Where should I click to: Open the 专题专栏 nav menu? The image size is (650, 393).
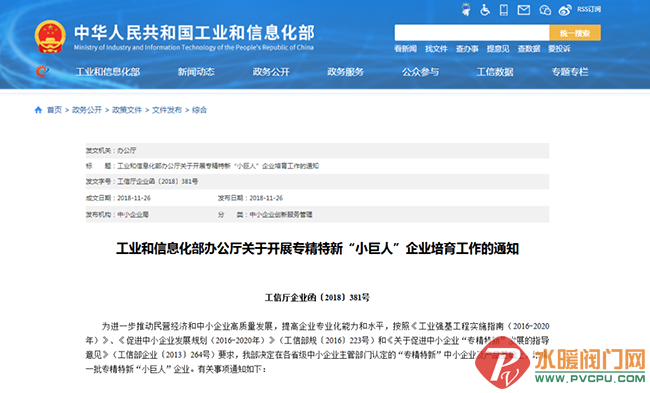point(570,72)
